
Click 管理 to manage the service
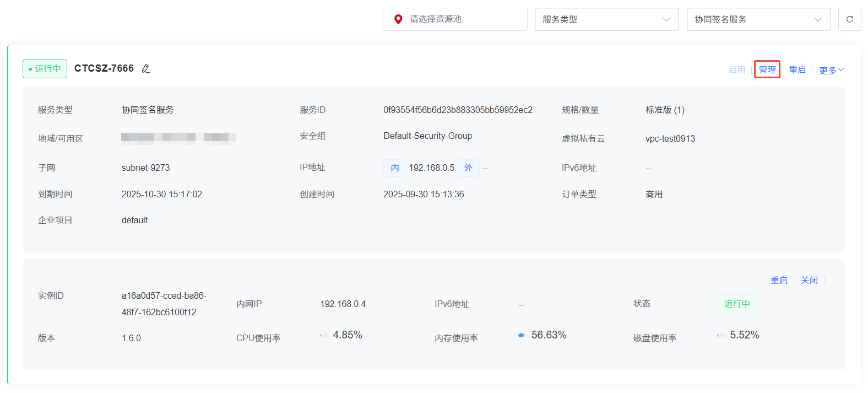point(767,69)
